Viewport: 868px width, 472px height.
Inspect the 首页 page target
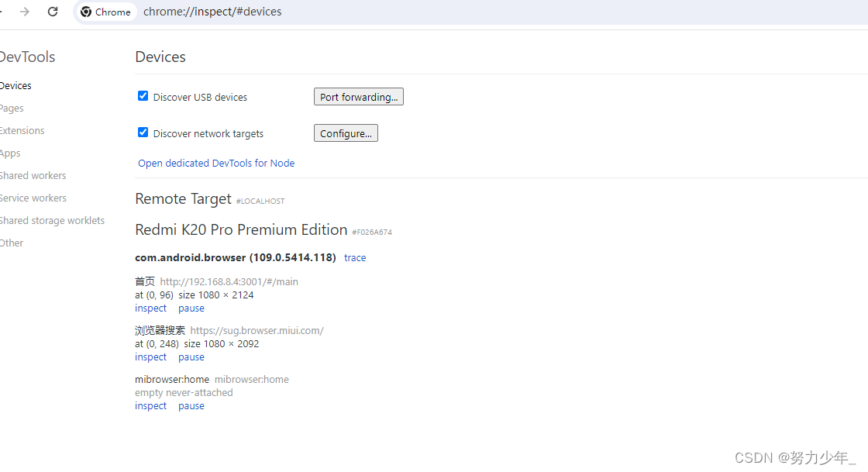coord(150,308)
